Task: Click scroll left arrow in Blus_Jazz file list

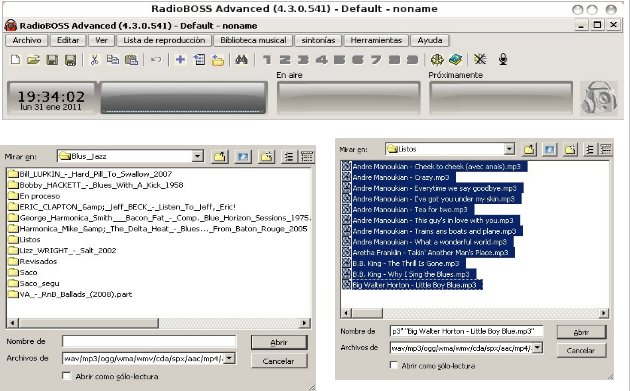Action: click(x=12, y=323)
